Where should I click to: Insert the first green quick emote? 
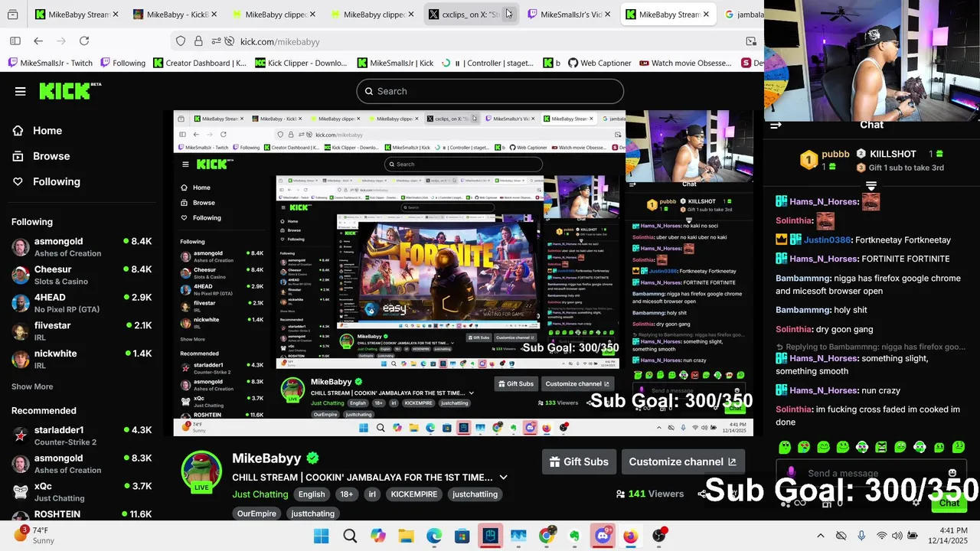[785, 447]
